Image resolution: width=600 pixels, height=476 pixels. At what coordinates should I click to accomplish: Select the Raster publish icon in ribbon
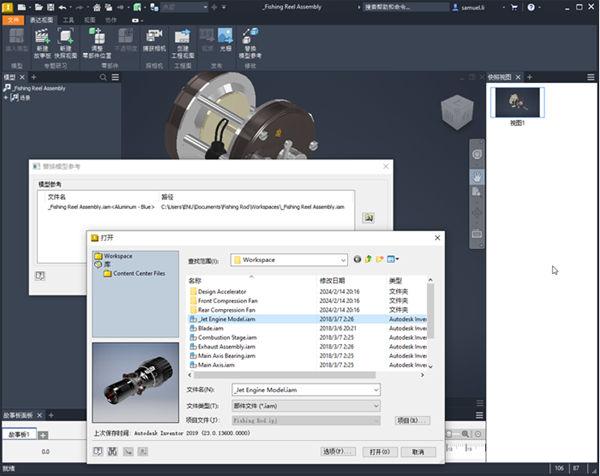pos(225,36)
